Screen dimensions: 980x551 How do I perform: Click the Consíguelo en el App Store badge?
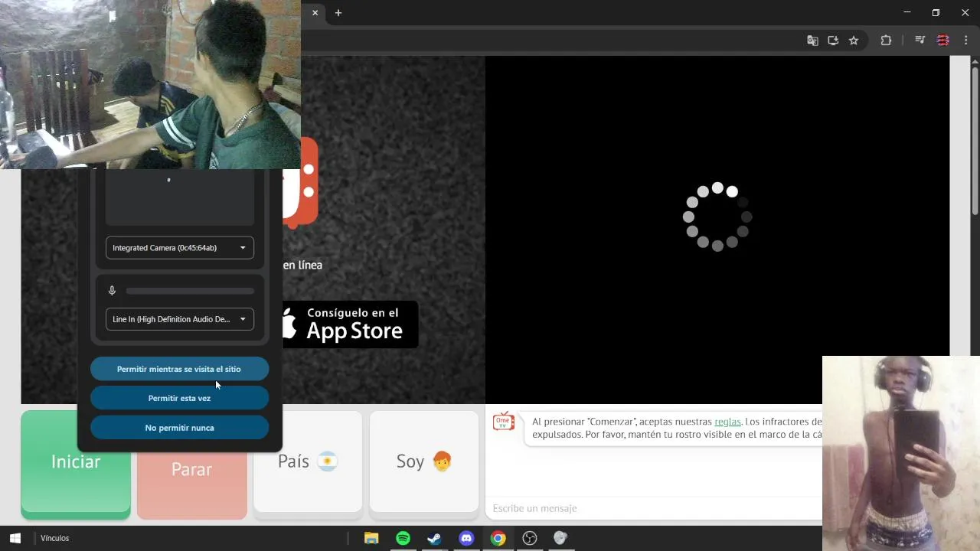point(351,324)
